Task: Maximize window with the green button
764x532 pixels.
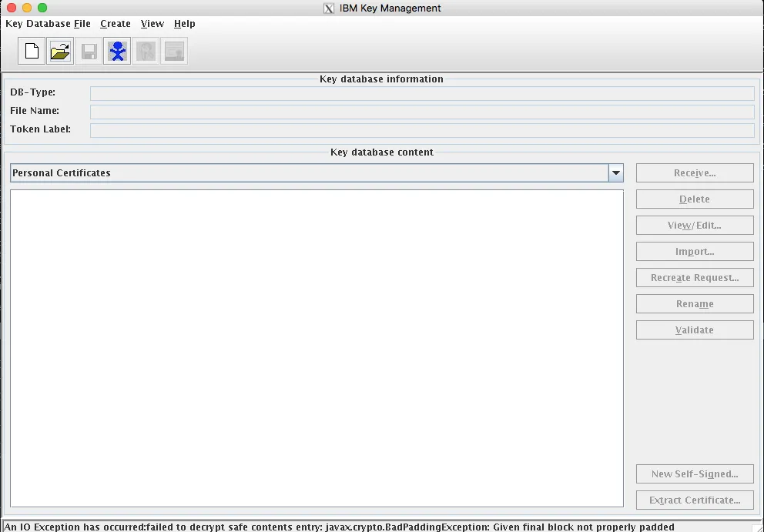Action: click(x=42, y=8)
